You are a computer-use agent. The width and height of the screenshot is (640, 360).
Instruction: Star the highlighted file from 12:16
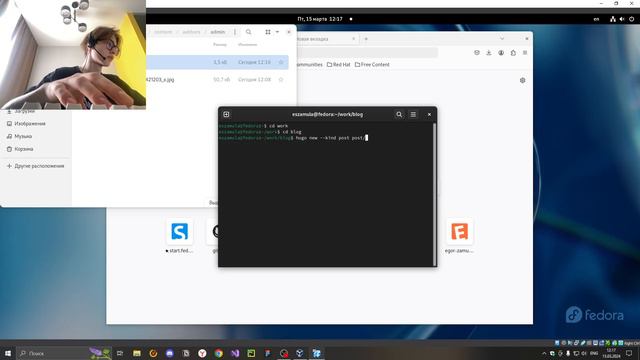coord(281,62)
